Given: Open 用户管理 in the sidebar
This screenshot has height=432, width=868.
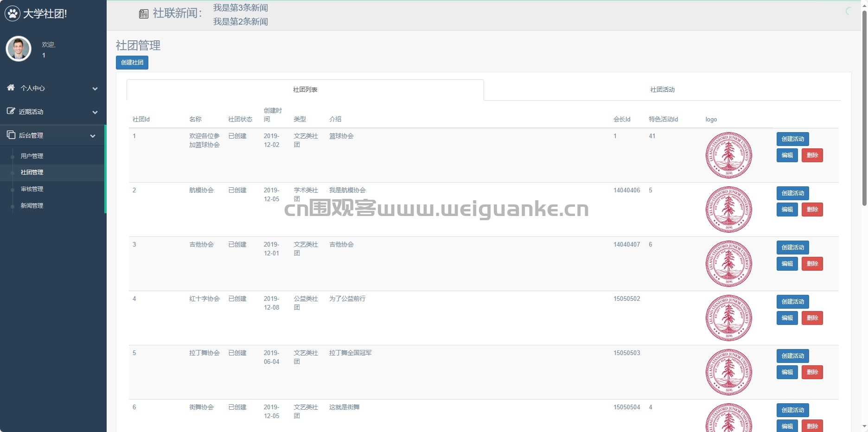Looking at the screenshot, I should coord(32,156).
